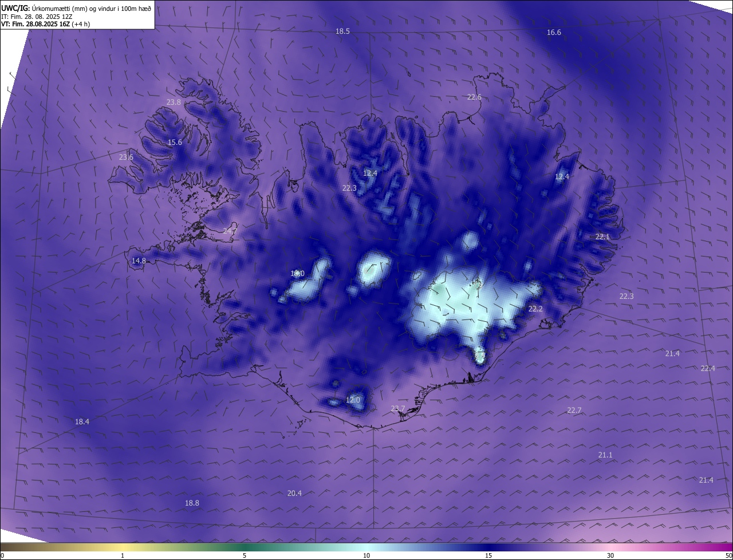Image resolution: width=733 pixels, height=560 pixels.
Task: Click the 23.8 value on the map
Action: [174, 102]
